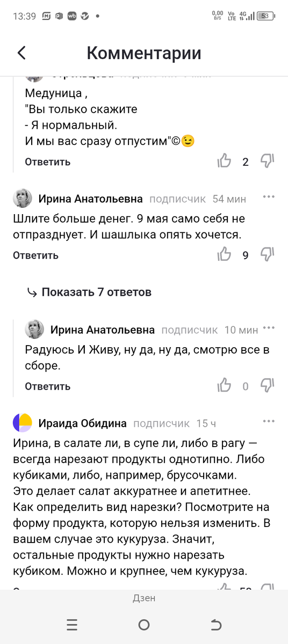Screen dimensions: 288x644
Task: Reply to the Медуница comment via Ответить
Action: [x=47, y=162]
